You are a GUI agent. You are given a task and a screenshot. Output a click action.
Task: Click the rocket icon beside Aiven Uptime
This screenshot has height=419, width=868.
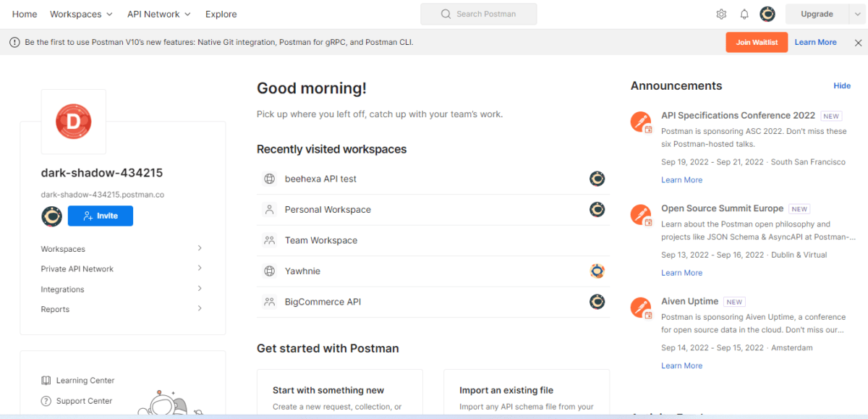coord(641,308)
